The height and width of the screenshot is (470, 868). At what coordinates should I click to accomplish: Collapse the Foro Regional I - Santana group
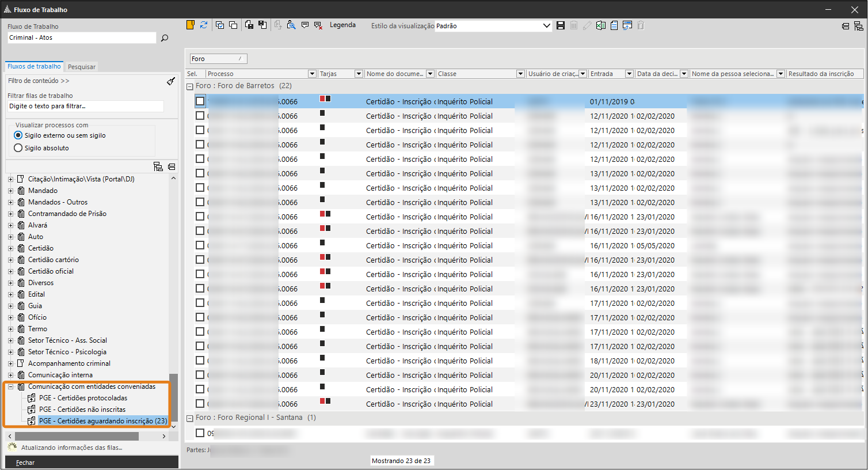[190, 418]
